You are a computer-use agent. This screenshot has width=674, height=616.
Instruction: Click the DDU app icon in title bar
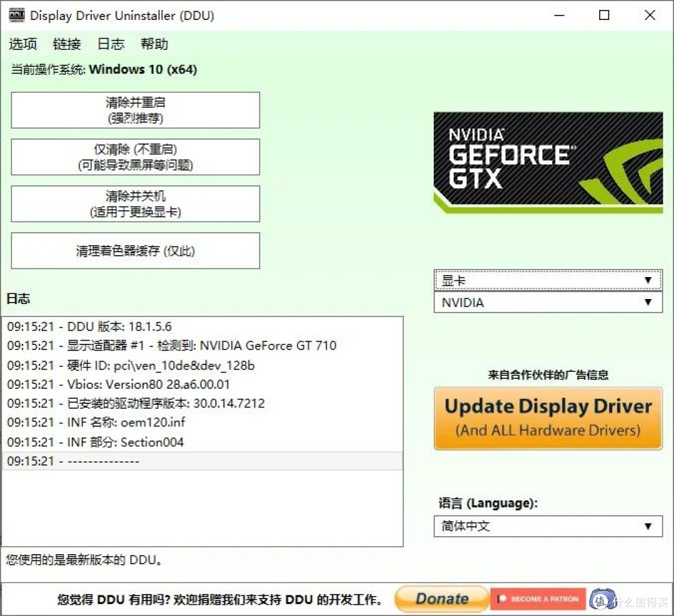(17, 15)
